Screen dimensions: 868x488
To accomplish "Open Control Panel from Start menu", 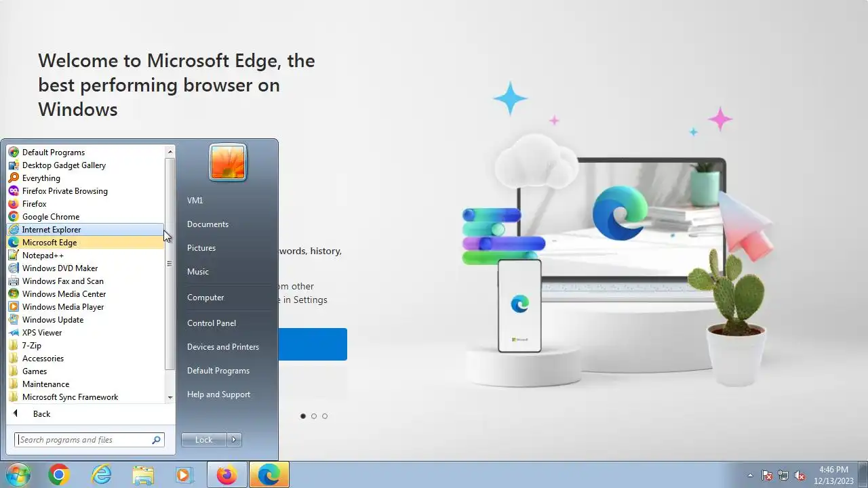I will pos(212,323).
